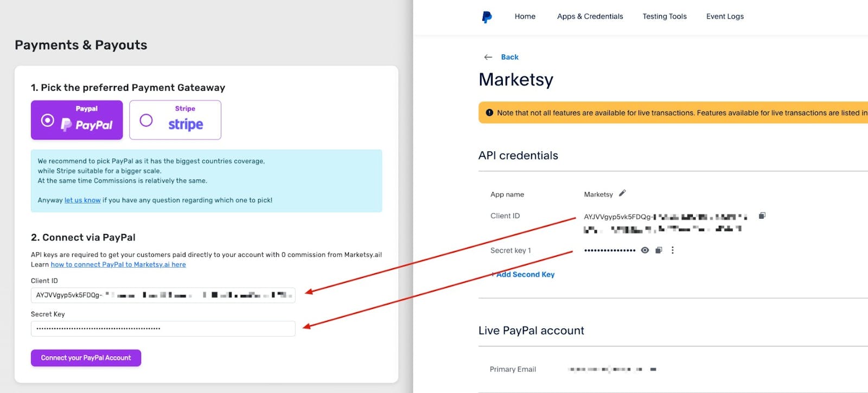868x393 pixels.
Task: Follow the Back link
Action: pos(509,57)
